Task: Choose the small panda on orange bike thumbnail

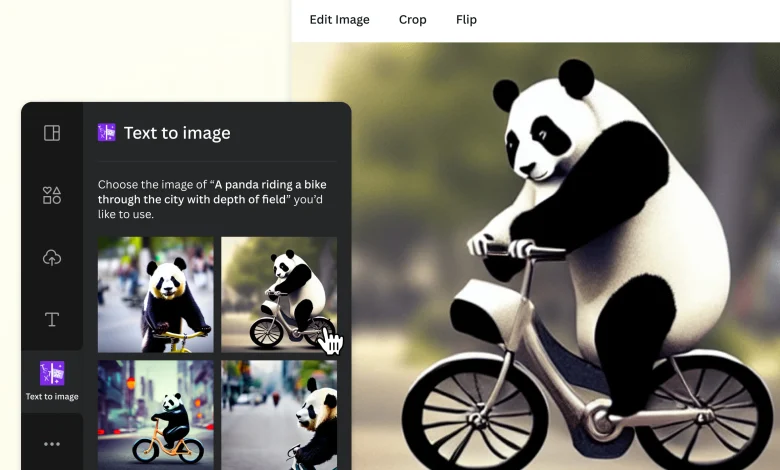Action: coord(156,415)
